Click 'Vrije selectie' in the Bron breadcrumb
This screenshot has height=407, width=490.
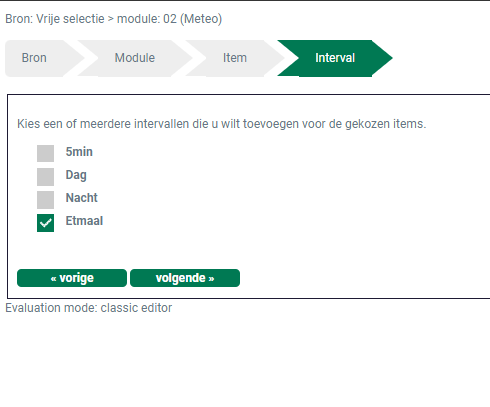[70, 19]
